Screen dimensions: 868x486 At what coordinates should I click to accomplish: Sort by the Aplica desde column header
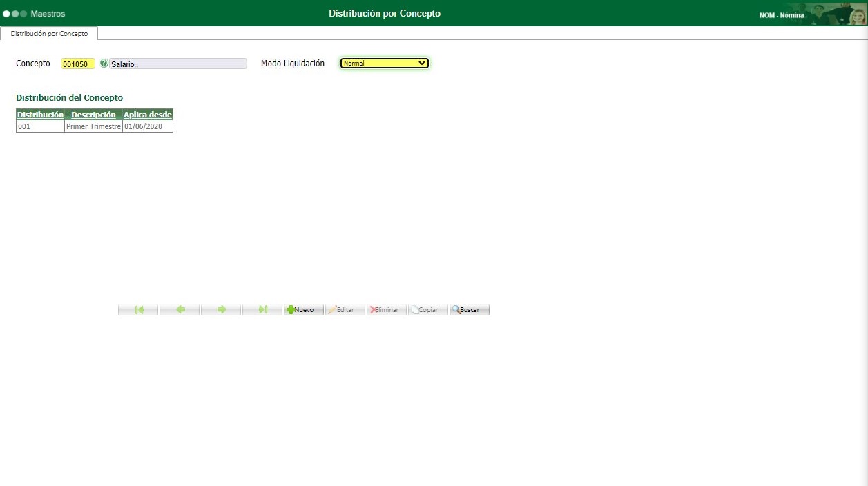coord(148,115)
